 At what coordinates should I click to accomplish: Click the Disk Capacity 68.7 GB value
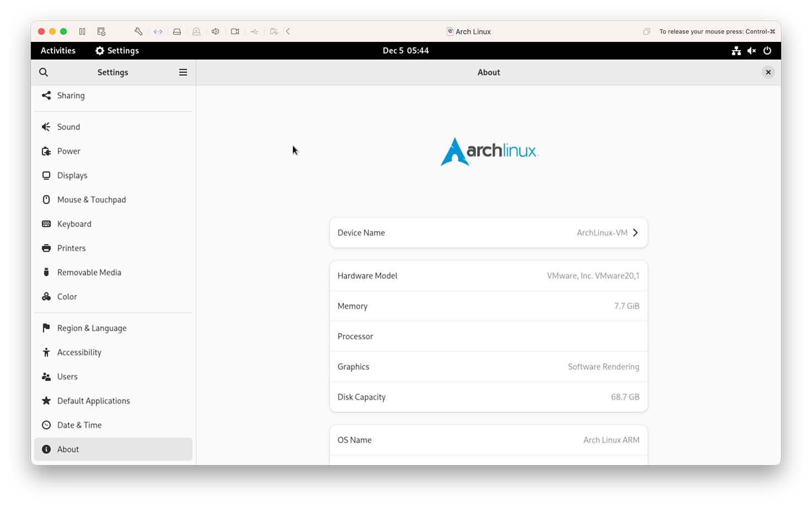click(x=625, y=397)
